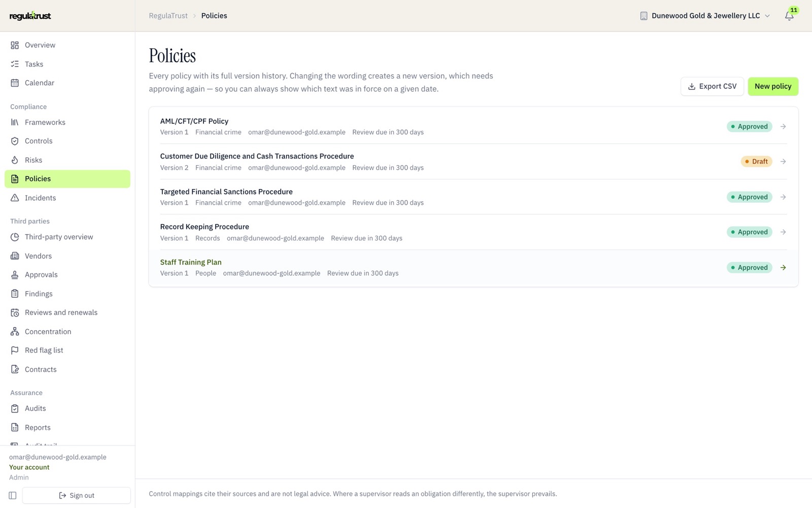Viewport: 812px width, 508px height.
Task: Click the RegulaTrust breadcrumb link
Action: coord(168,16)
